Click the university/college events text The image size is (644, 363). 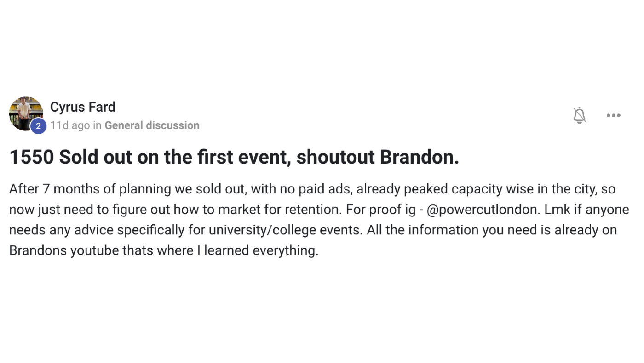(285, 230)
